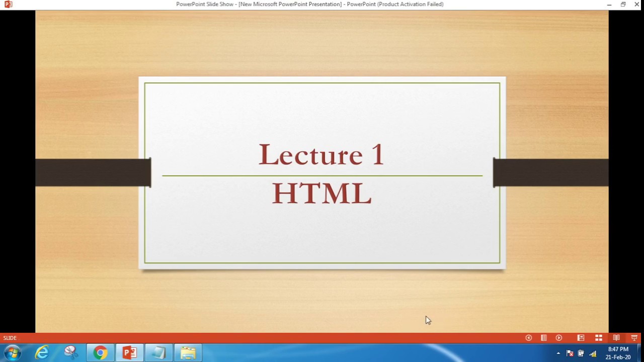
Task: Open Slide Sorter view
Action: tap(599, 338)
